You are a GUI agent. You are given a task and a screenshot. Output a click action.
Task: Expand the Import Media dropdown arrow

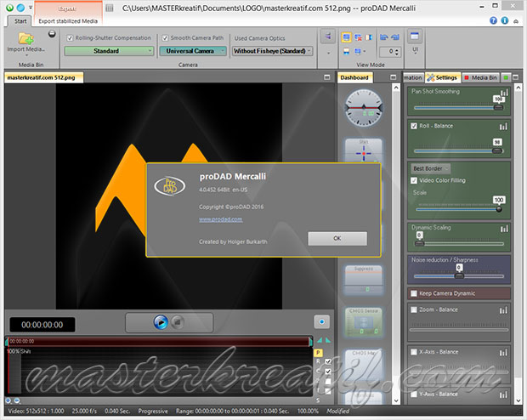point(26,56)
